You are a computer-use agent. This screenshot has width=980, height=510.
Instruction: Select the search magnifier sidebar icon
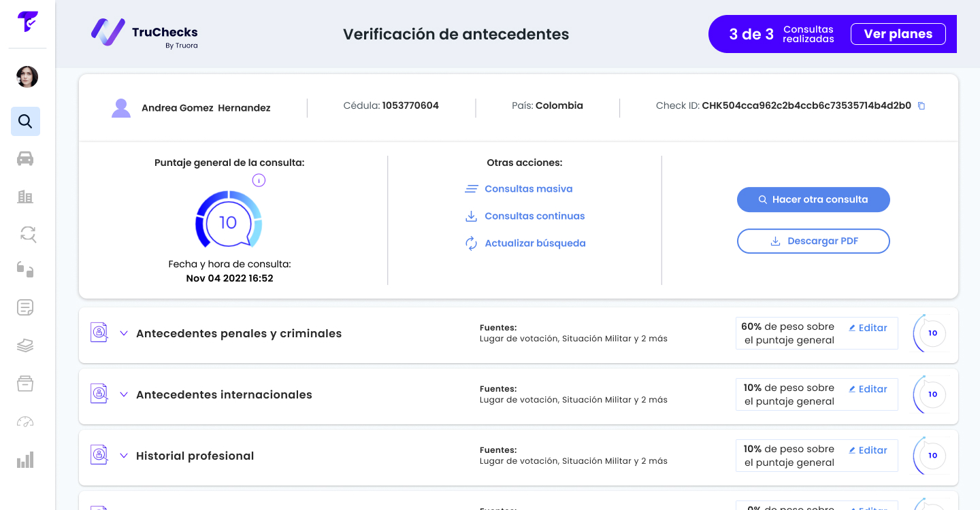[25, 122]
